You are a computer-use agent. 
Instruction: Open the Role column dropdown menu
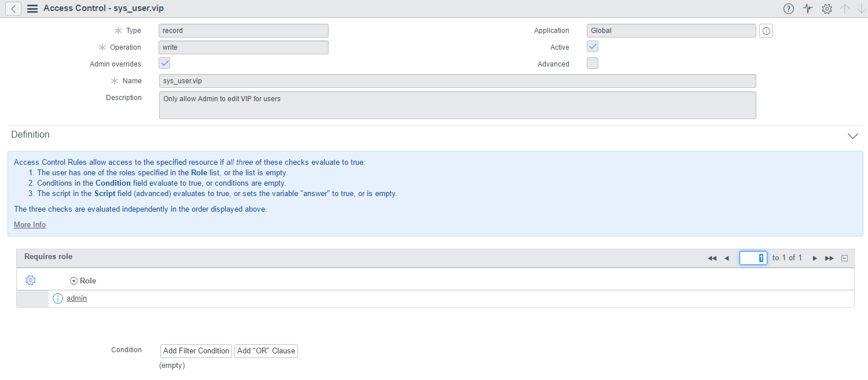[x=73, y=281]
